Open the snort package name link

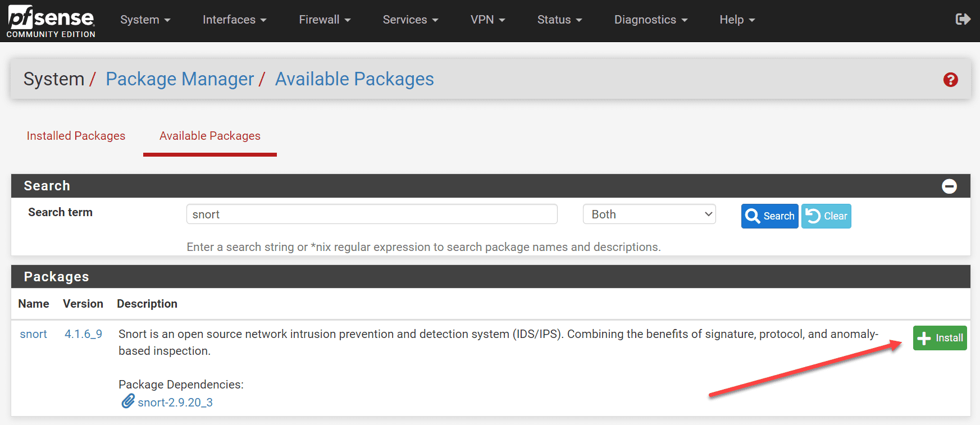click(x=33, y=334)
